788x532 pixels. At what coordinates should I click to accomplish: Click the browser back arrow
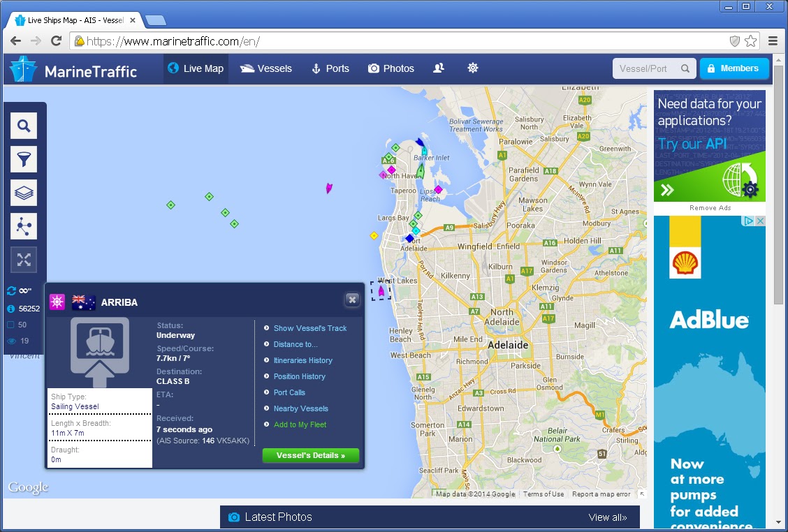click(x=16, y=40)
